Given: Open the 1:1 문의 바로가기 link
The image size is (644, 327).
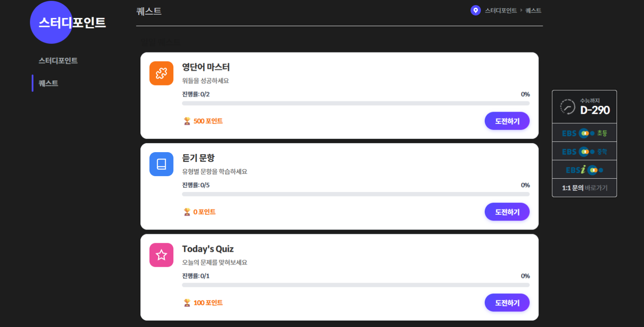Looking at the screenshot, I should click(x=584, y=188).
